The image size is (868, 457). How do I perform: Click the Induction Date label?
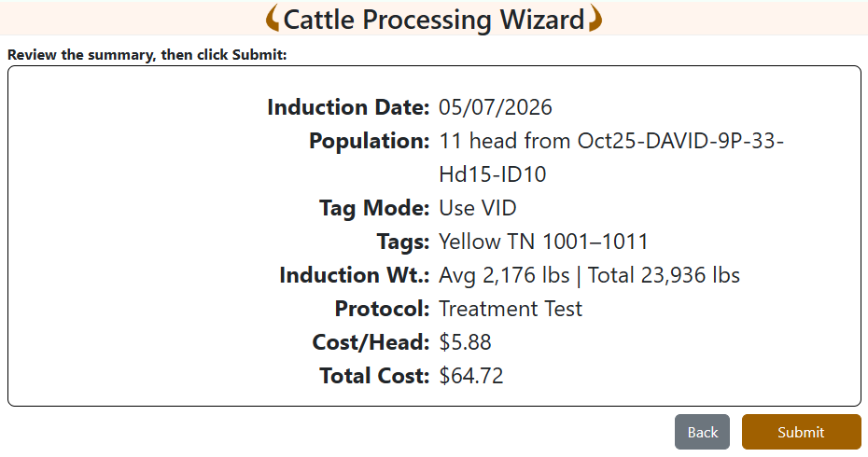click(348, 106)
